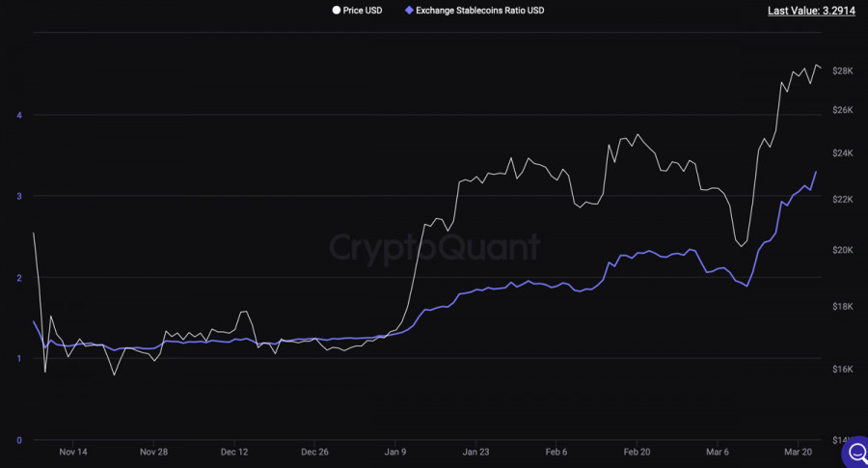Click the Dec 26 date label

tap(315, 451)
